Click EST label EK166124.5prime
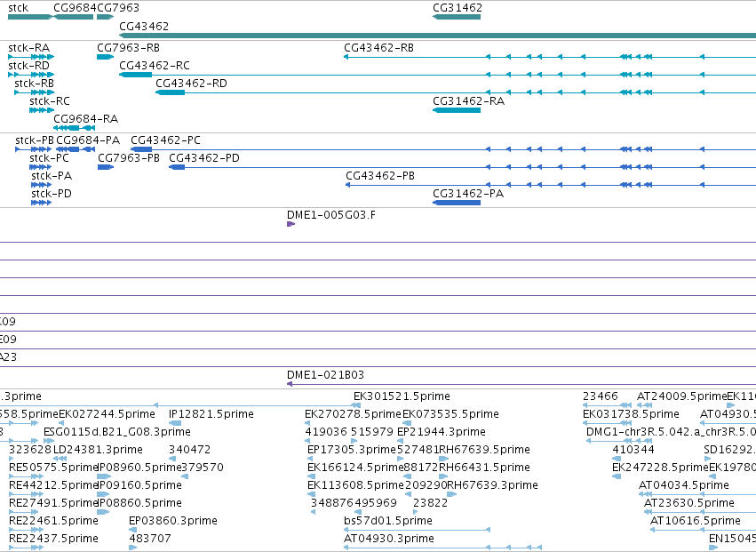Screen dimensions: 756x552 pyautogui.click(x=355, y=468)
